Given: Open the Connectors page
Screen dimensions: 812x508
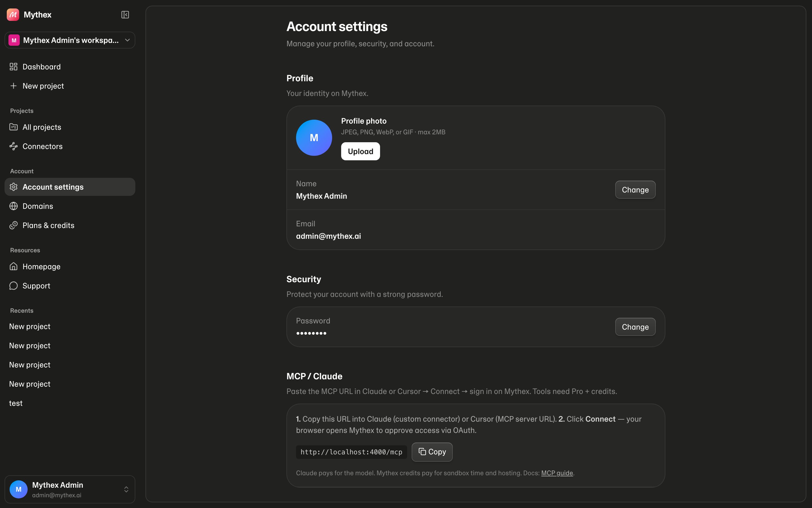Looking at the screenshot, I should tap(70, 146).
